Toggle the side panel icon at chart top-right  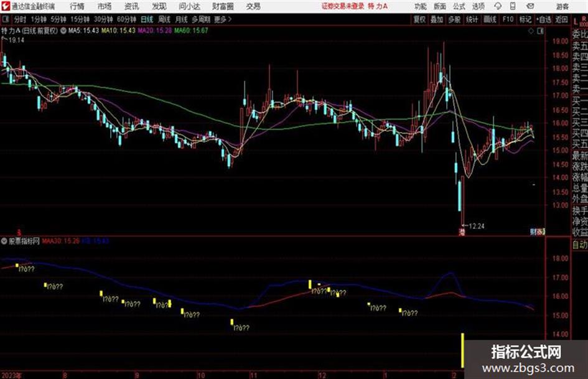[540, 31]
